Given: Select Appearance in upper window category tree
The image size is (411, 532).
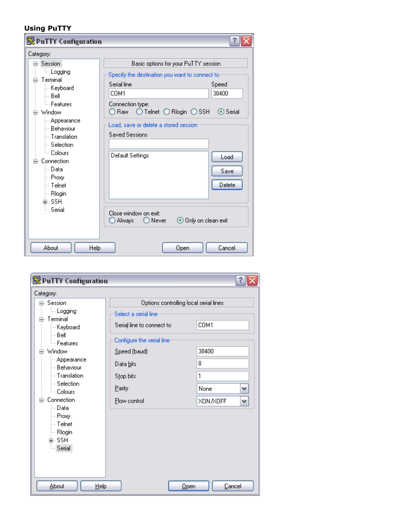Looking at the screenshot, I should pos(65,121).
